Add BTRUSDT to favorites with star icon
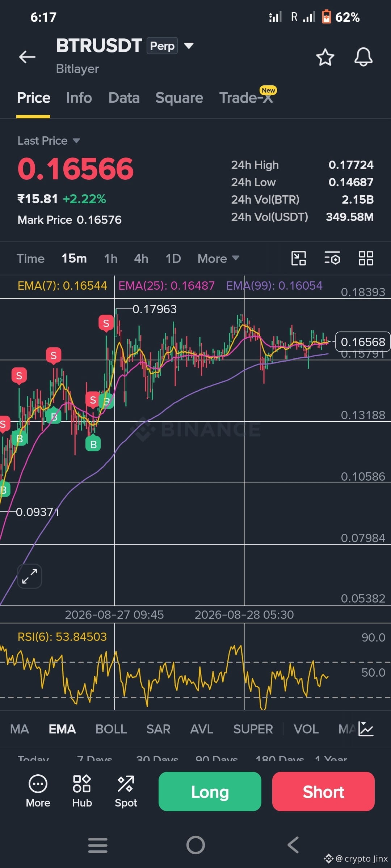Viewport: 391px width, 868px height. [x=325, y=57]
